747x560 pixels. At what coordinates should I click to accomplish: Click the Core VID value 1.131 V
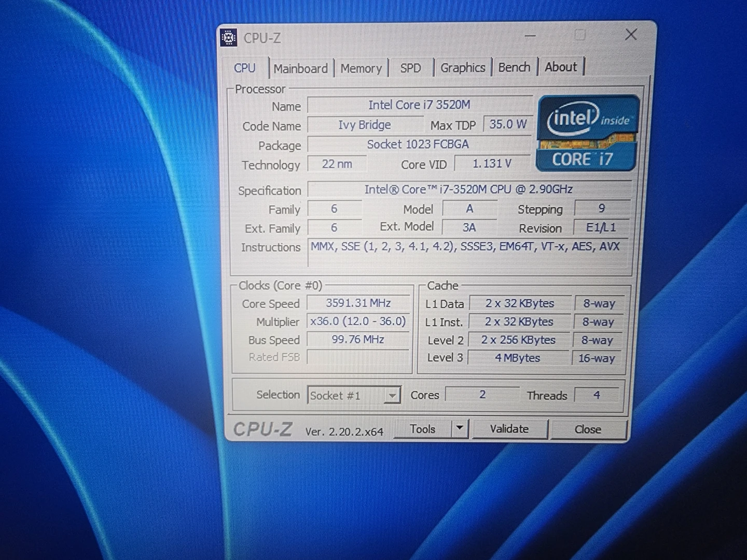pyautogui.click(x=492, y=164)
